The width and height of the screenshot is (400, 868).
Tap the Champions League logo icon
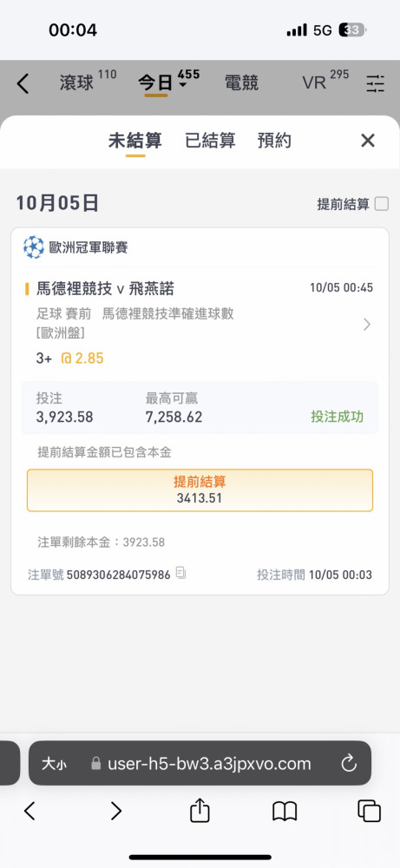tap(34, 247)
